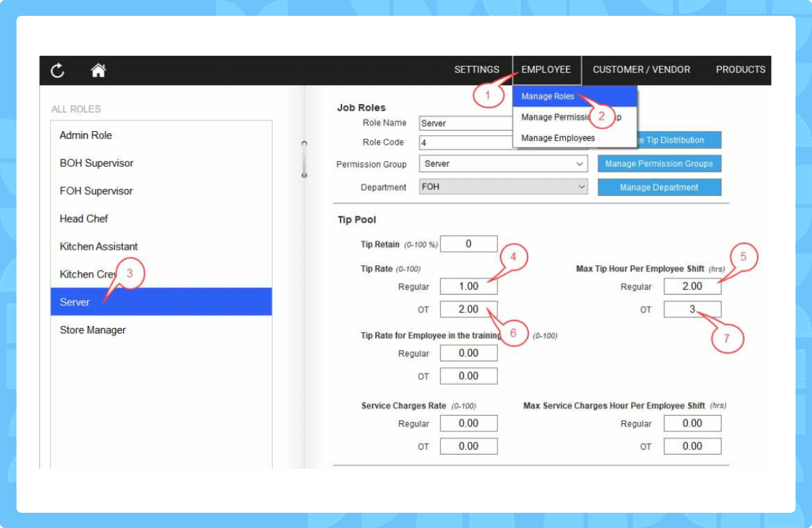
Task: Select Head Chef role
Action: [x=161, y=219]
